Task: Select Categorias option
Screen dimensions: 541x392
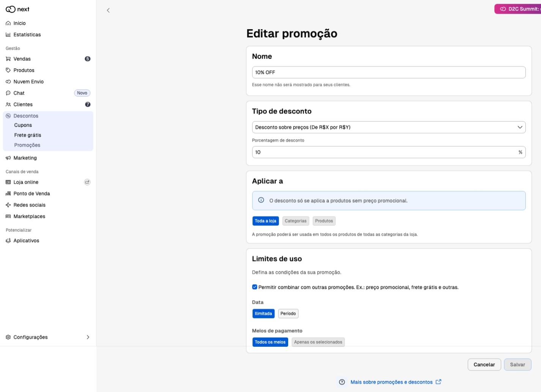Action: (x=296, y=221)
